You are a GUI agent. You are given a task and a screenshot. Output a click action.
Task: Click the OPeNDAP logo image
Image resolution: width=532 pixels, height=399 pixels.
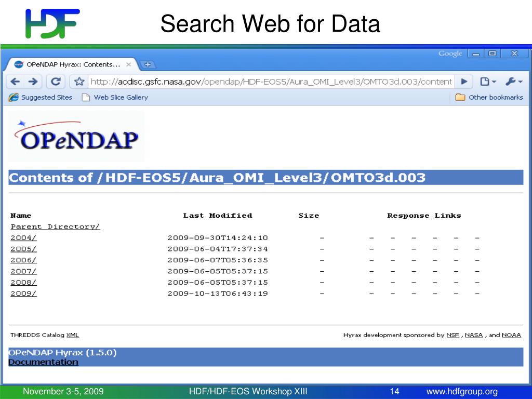(76, 136)
